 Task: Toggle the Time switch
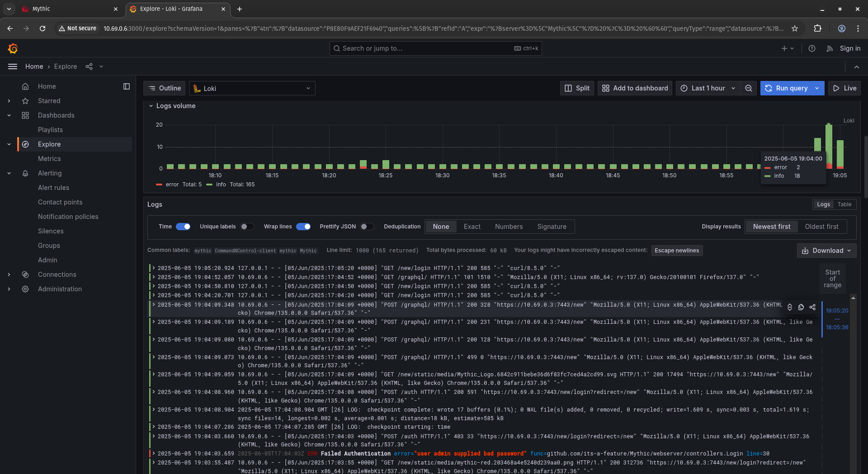click(183, 227)
